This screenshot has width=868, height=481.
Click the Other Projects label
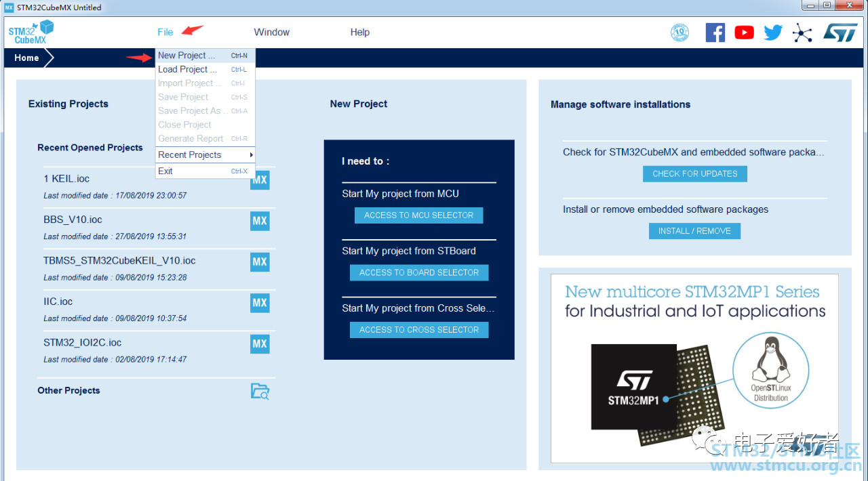tap(68, 390)
